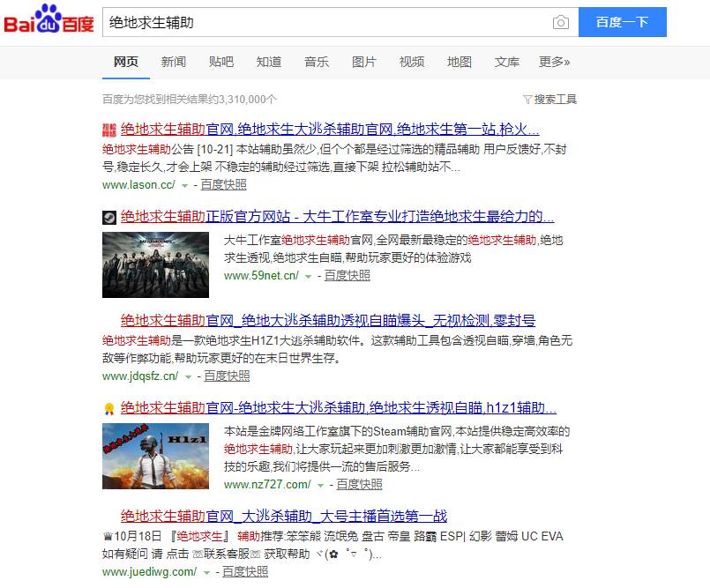Click the PUBG squad thumbnail image

[156, 264]
